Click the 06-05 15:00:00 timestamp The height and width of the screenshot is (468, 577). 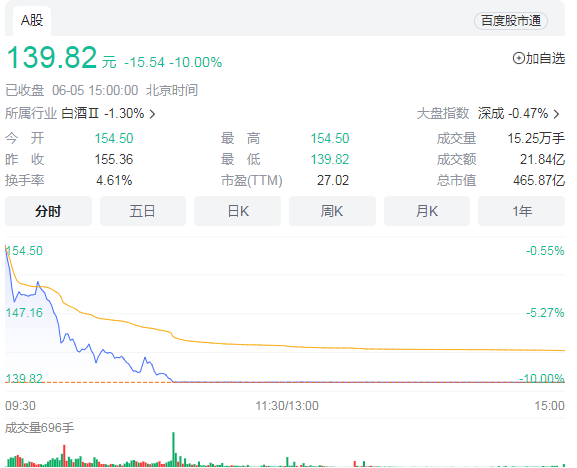[95, 91]
